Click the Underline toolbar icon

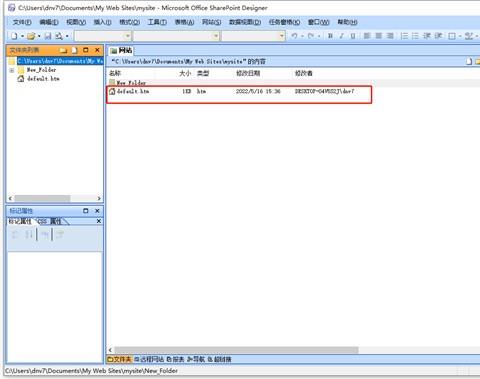click(x=353, y=36)
